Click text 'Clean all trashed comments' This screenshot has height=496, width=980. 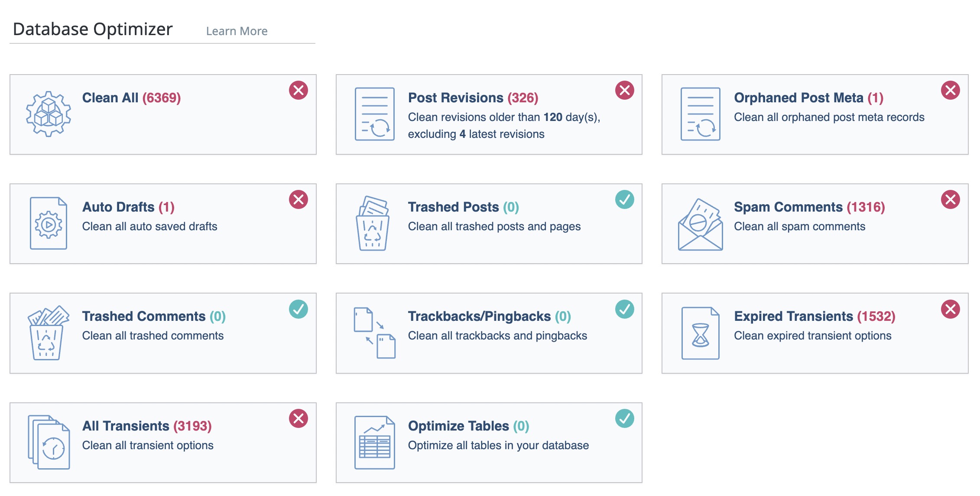coord(153,336)
